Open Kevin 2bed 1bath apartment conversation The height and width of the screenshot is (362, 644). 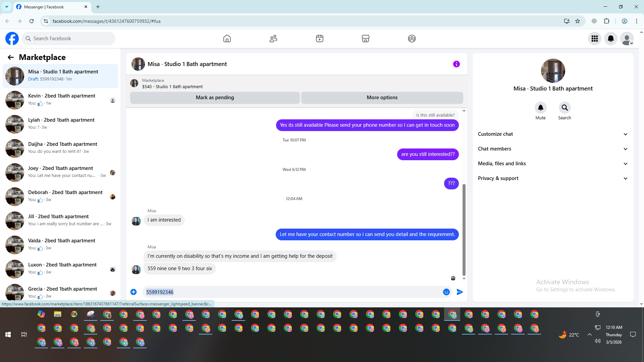pyautogui.click(x=60, y=100)
